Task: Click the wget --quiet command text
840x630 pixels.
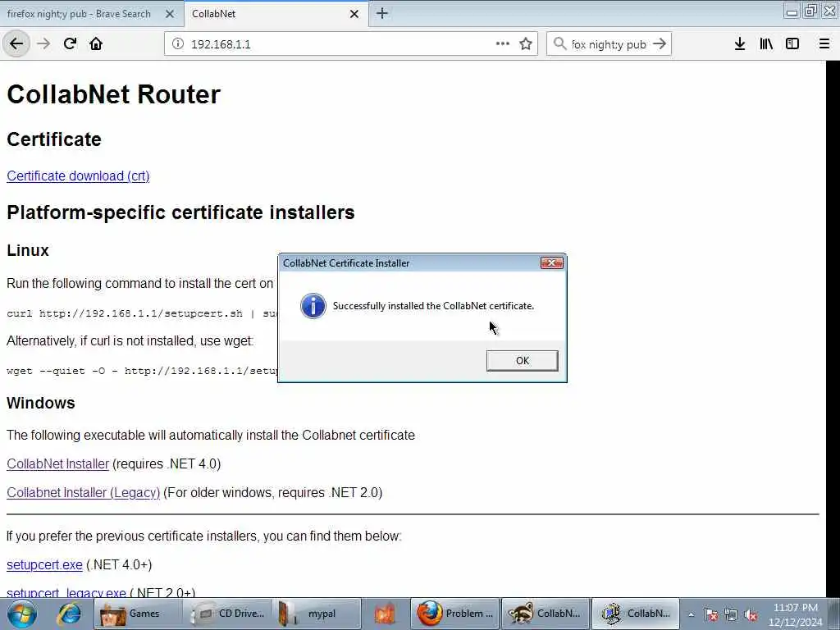Action: pos(142,371)
